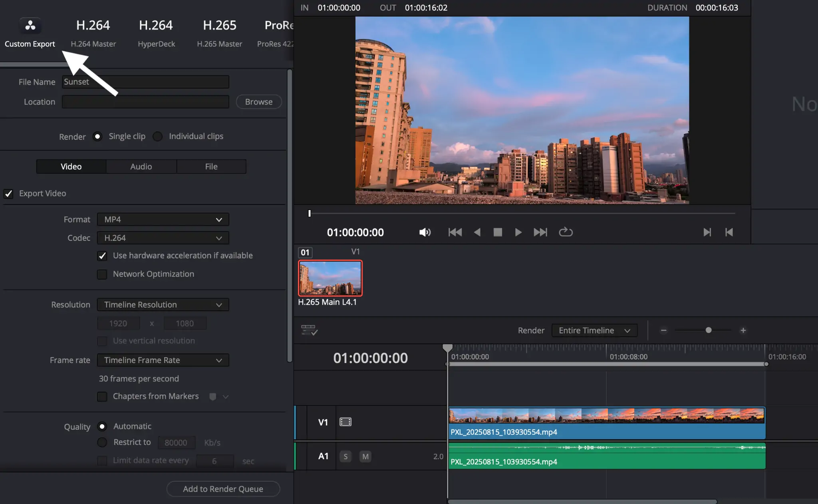This screenshot has height=504, width=818.
Task: Click the V1 track filmstrip icon
Action: coord(345,422)
